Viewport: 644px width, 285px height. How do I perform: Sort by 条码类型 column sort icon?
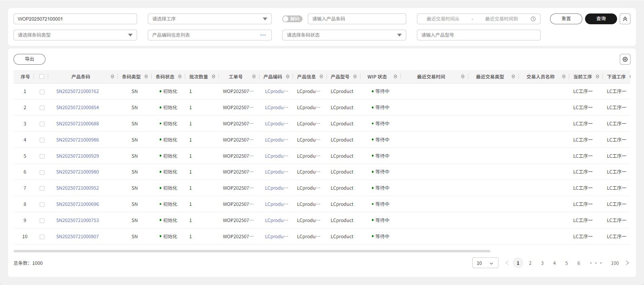click(146, 77)
